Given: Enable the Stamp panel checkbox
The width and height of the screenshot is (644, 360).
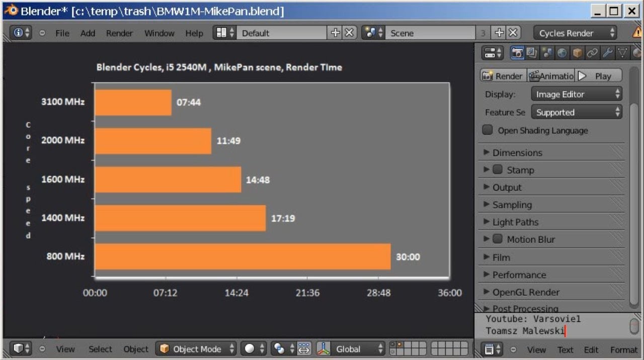Looking at the screenshot, I should (498, 170).
